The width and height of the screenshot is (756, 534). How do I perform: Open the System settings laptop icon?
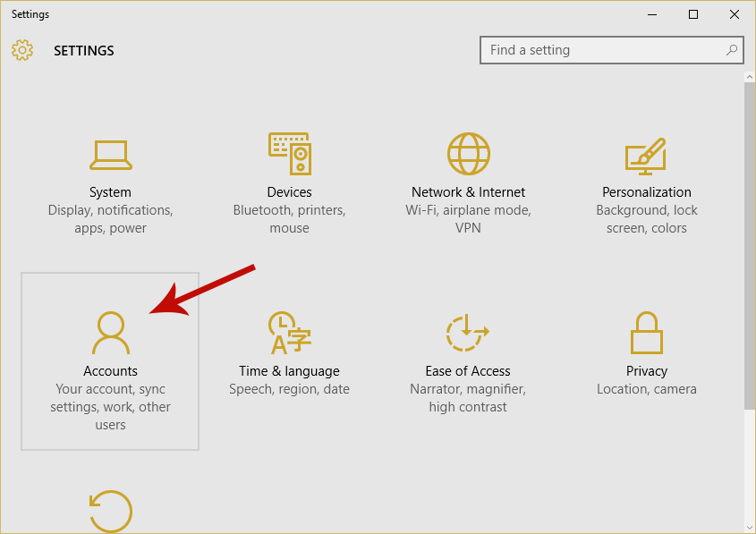pyautogui.click(x=110, y=155)
